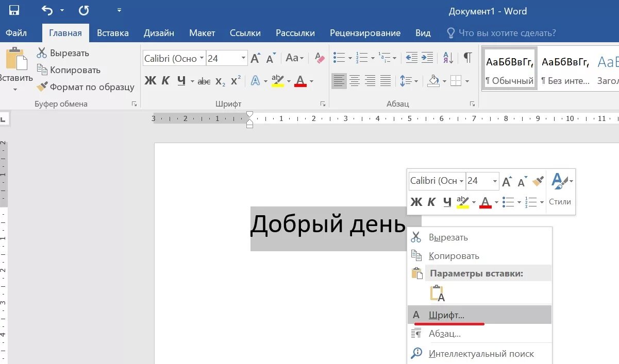Open the mini toolbar font name box

(x=437, y=181)
